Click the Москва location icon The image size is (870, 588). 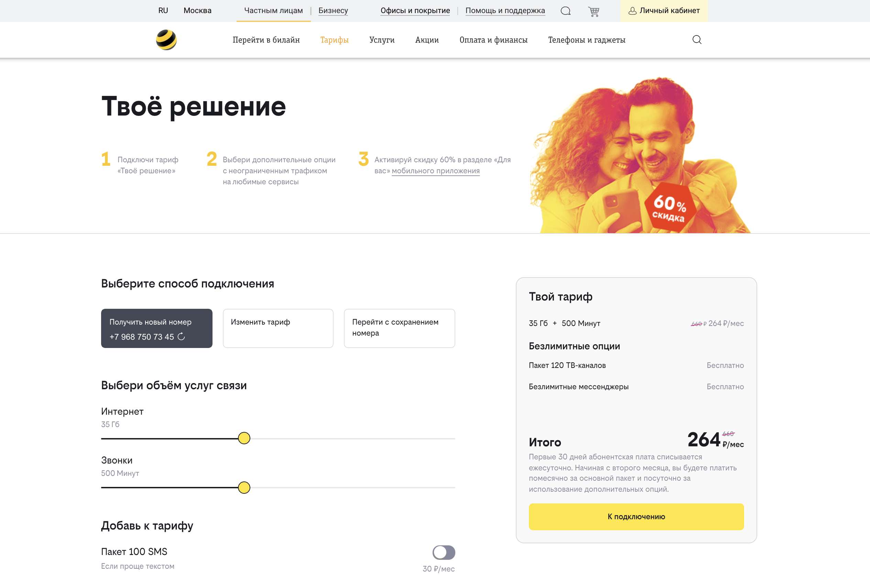coord(196,11)
